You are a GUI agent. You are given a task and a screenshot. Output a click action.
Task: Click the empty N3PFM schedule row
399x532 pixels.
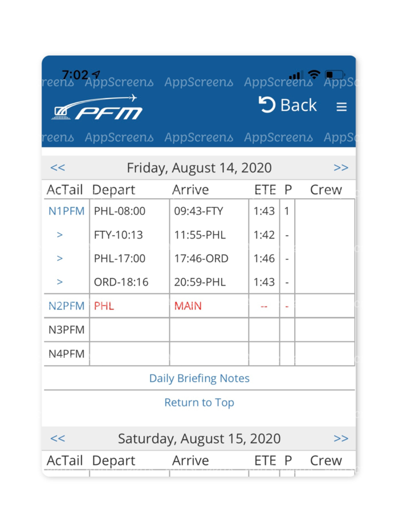click(66, 329)
